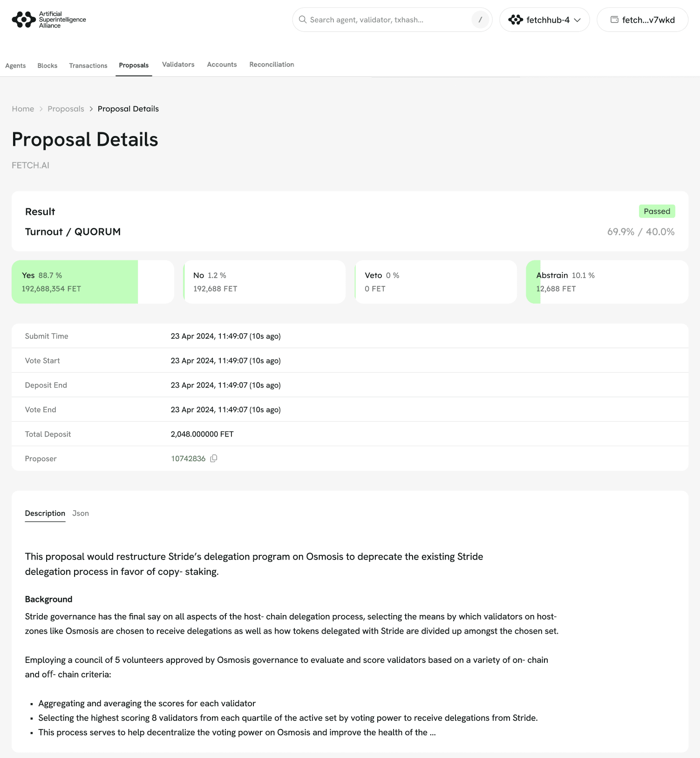Focus the search agent, validator, txhash field
Image resolution: width=700 pixels, height=758 pixels.
[387, 20]
